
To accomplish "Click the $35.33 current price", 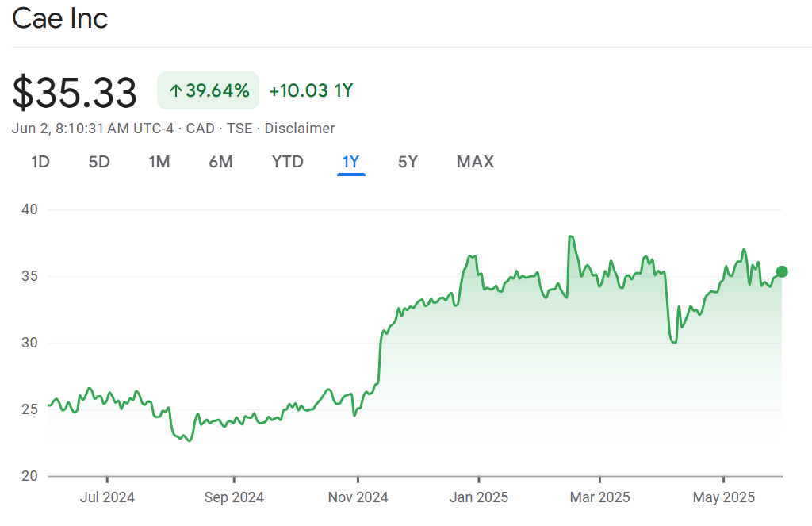I will [75, 93].
